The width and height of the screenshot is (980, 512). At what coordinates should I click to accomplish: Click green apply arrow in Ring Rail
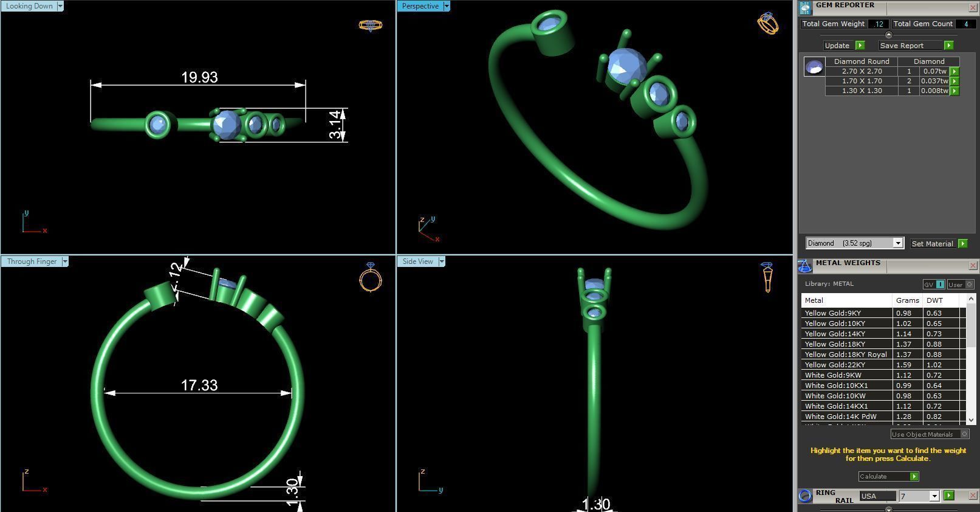[949, 496]
